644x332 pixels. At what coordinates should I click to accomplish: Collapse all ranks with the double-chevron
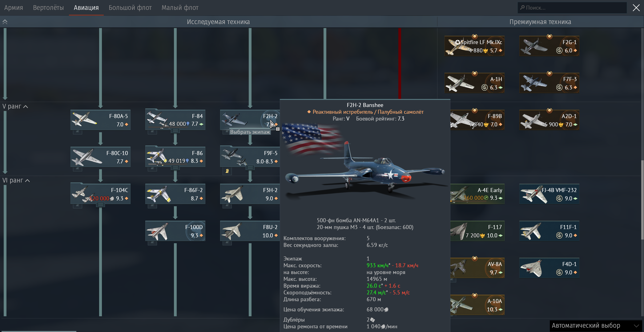5,22
